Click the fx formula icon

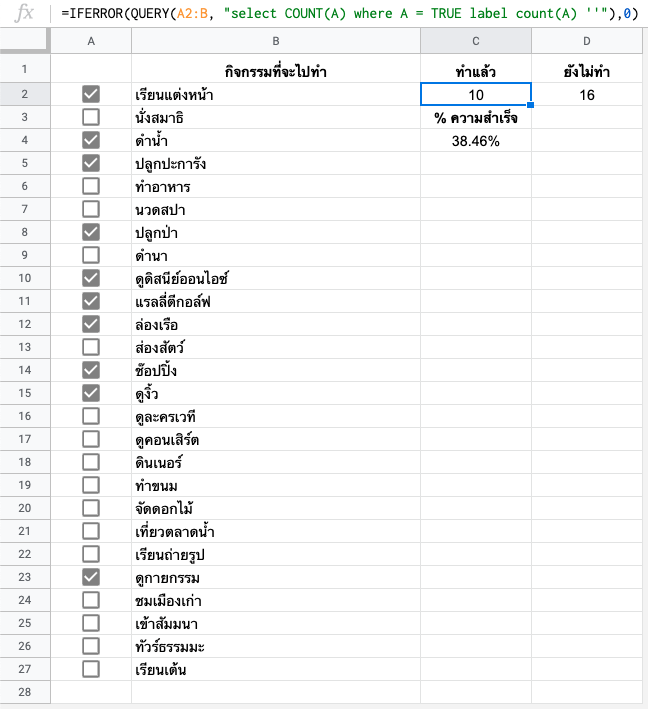point(24,13)
